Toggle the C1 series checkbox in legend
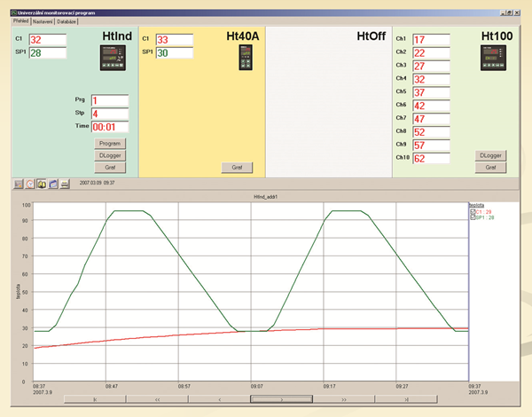Image resolution: width=532 pixels, height=417 pixels. click(473, 212)
